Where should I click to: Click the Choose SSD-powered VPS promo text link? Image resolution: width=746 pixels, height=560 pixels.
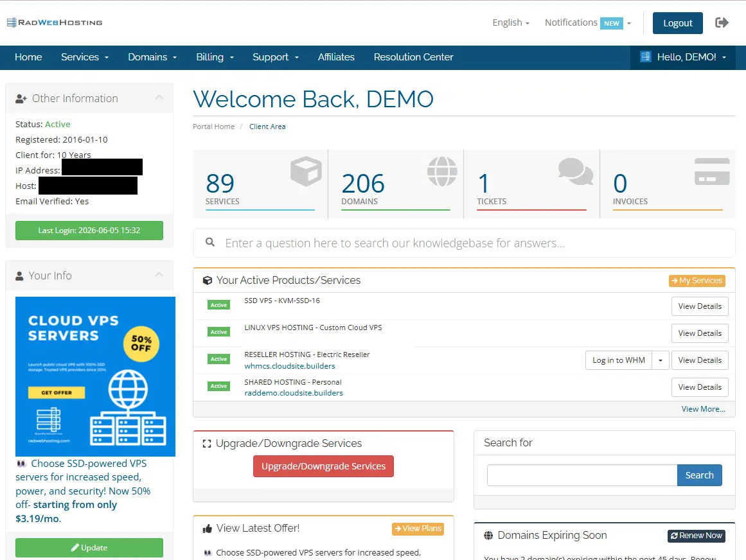pos(83,491)
